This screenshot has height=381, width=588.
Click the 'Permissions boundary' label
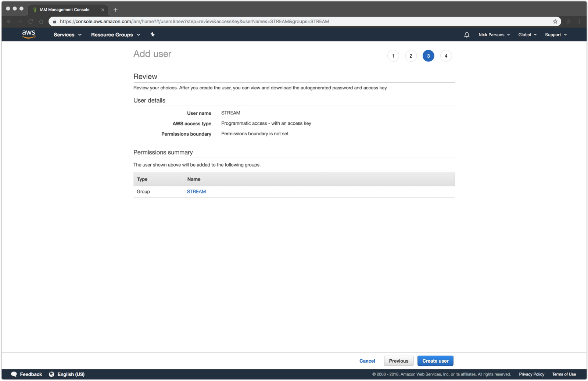click(186, 134)
